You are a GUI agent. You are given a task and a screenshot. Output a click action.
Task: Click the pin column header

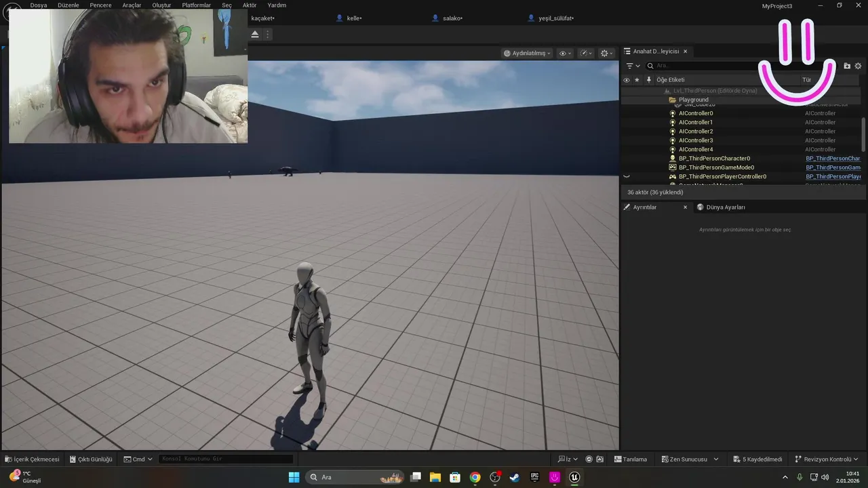coord(649,80)
